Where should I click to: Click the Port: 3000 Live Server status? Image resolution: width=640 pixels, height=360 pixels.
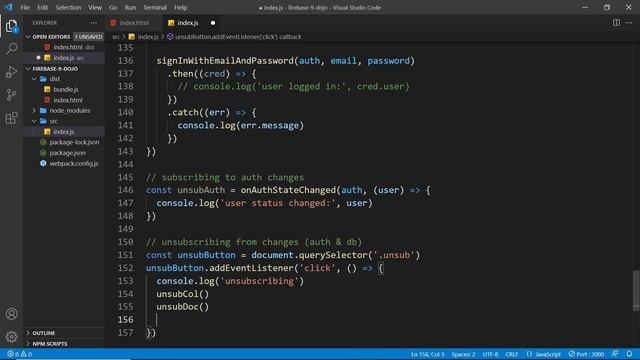pos(586,354)
